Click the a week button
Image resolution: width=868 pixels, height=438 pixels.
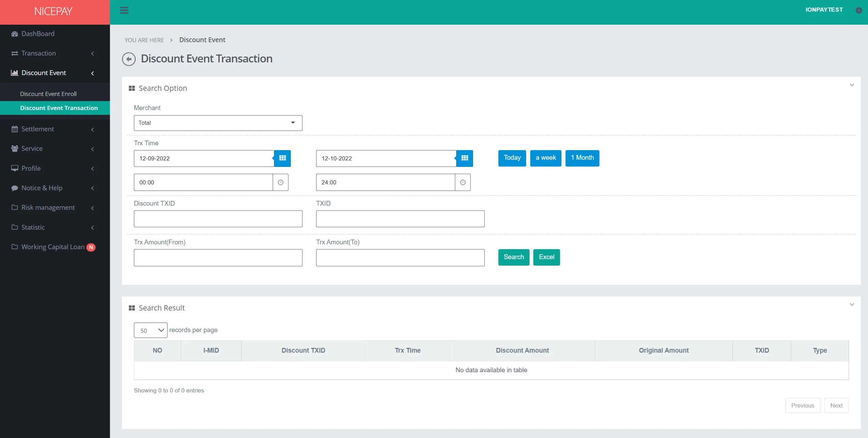pos(546,158)
